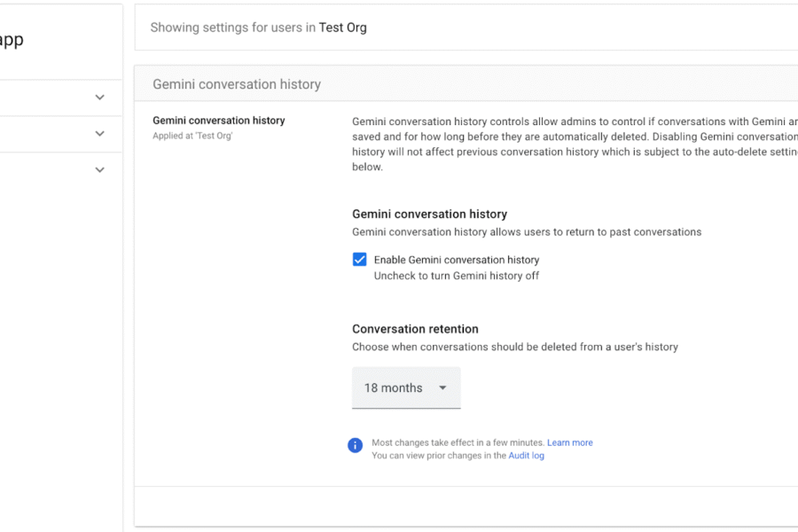Click 'Test Org' in the settings banner
This screenshot has height=532, width=798.
343,27
